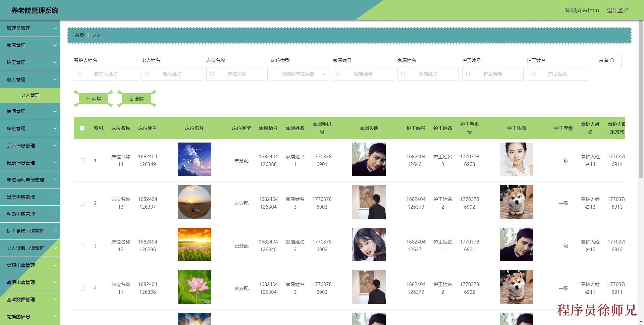Select 公告信息管理 in the sidebar
The image size is (644, 325).
(x=30, y=145)
